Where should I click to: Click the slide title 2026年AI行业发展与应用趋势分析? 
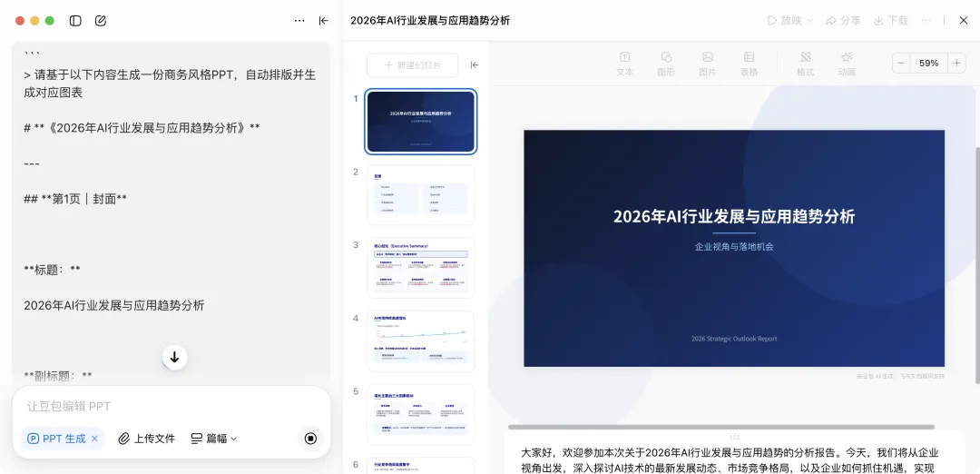[x=734, y=216]
